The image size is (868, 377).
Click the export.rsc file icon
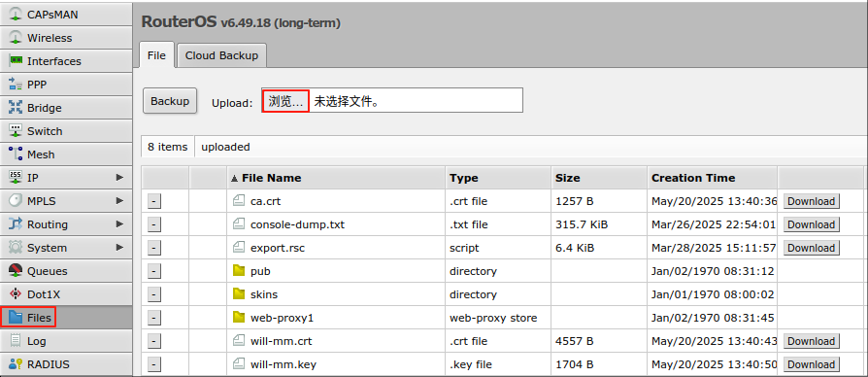tap(239, 248)
